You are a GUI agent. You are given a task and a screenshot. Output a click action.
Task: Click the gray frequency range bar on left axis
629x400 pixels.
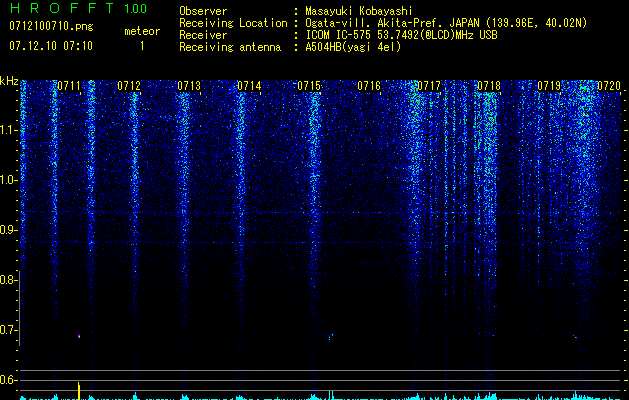point(19,308)
